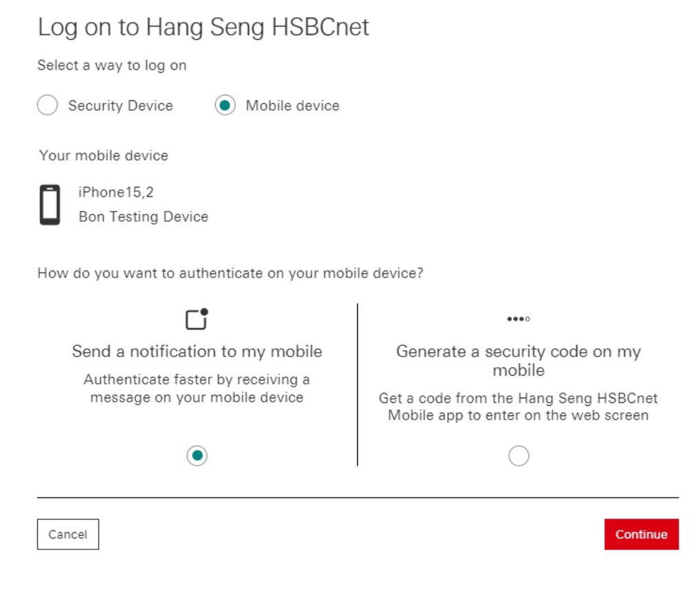Click the notification icon above the send option
This screenshot has height=594, width=700.
[x=196, y=317]
